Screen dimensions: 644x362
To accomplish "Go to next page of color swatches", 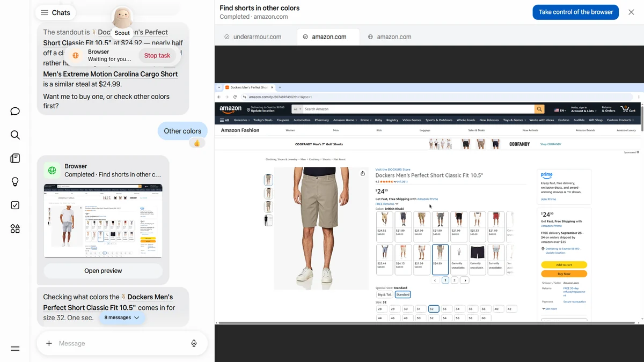I will click(x=465, y=280).
